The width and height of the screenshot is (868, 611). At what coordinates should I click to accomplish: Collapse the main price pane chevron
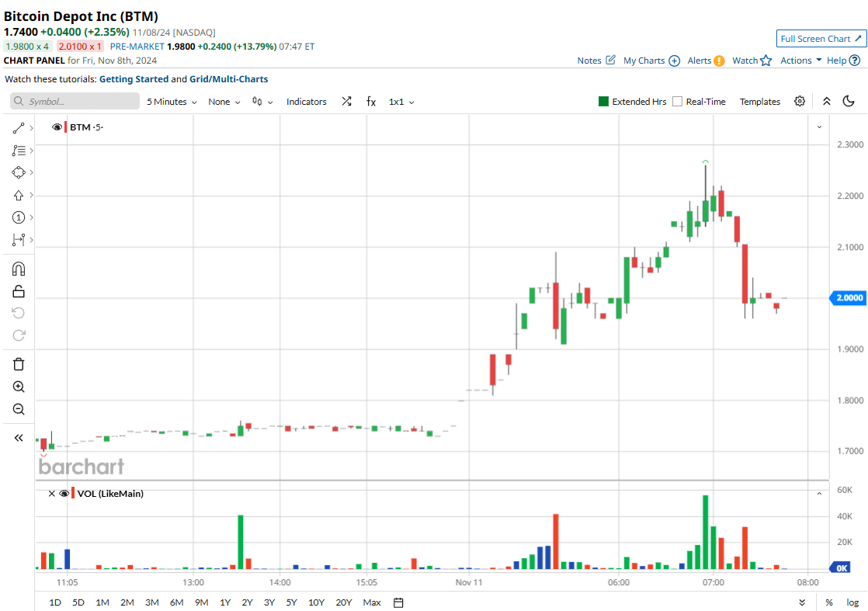tap(819, 127)
